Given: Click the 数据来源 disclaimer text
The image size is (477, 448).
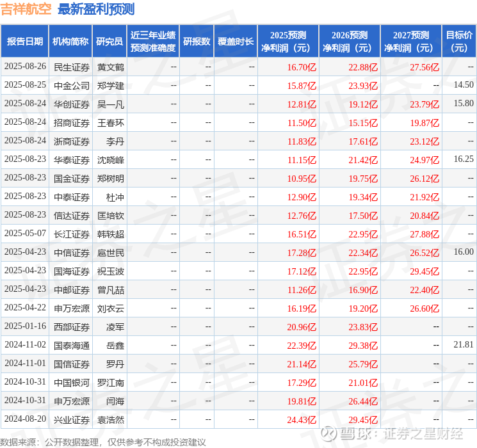Looking at the screenshot, I should pos(103,442).
